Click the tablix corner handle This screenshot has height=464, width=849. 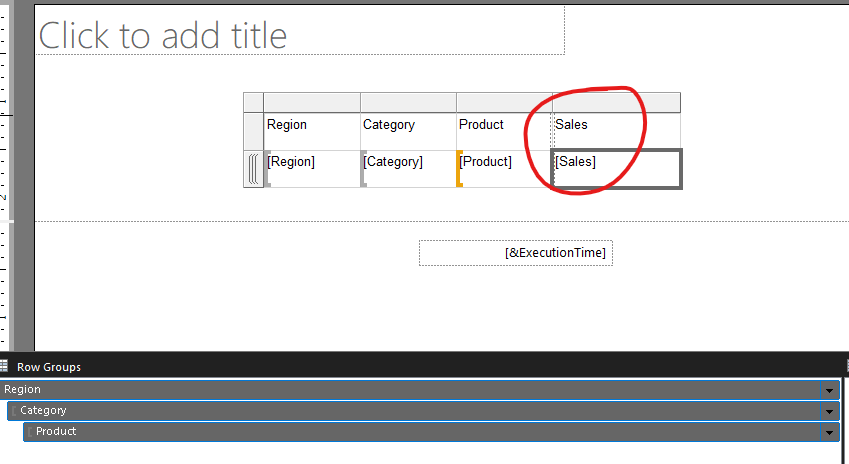(x=253, y=102)
